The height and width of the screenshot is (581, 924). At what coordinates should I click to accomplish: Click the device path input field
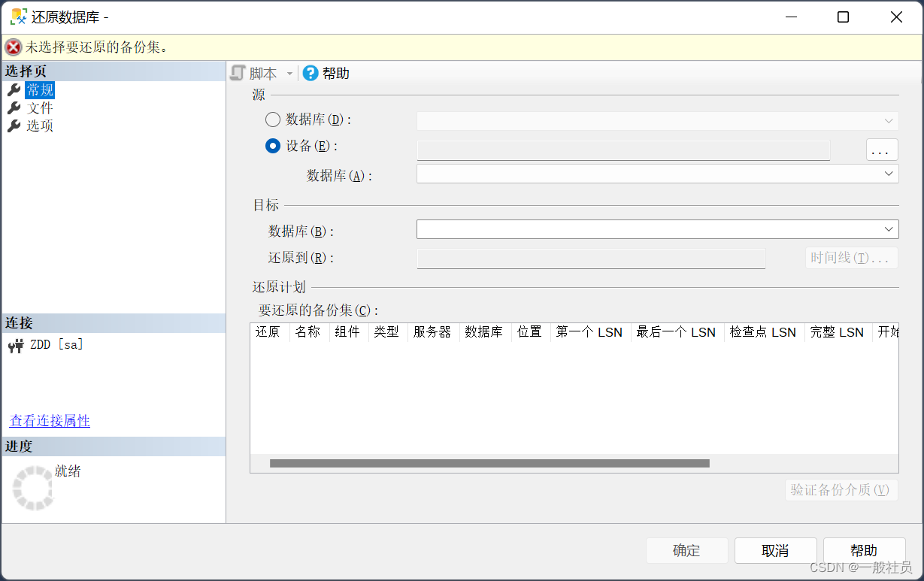(x=623, y=150)
